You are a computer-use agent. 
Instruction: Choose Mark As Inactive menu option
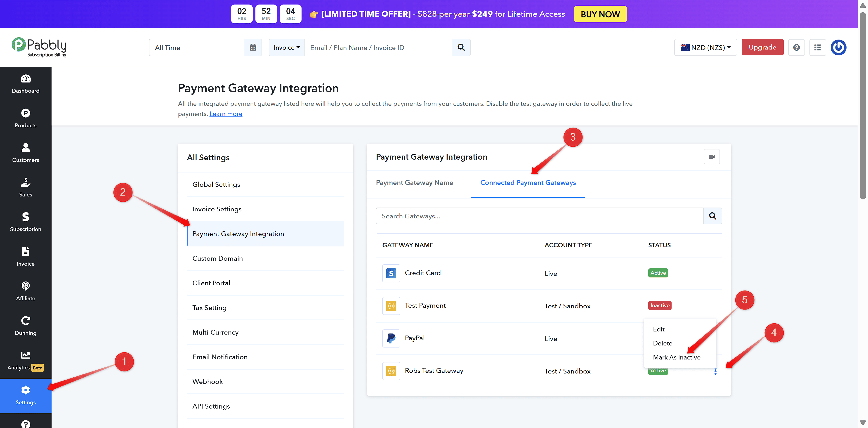pyautogui.click(x=677, y=357)
